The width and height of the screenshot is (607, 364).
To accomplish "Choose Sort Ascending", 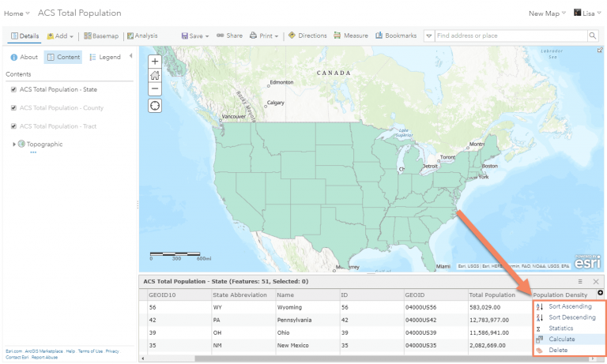I will 569,306.
